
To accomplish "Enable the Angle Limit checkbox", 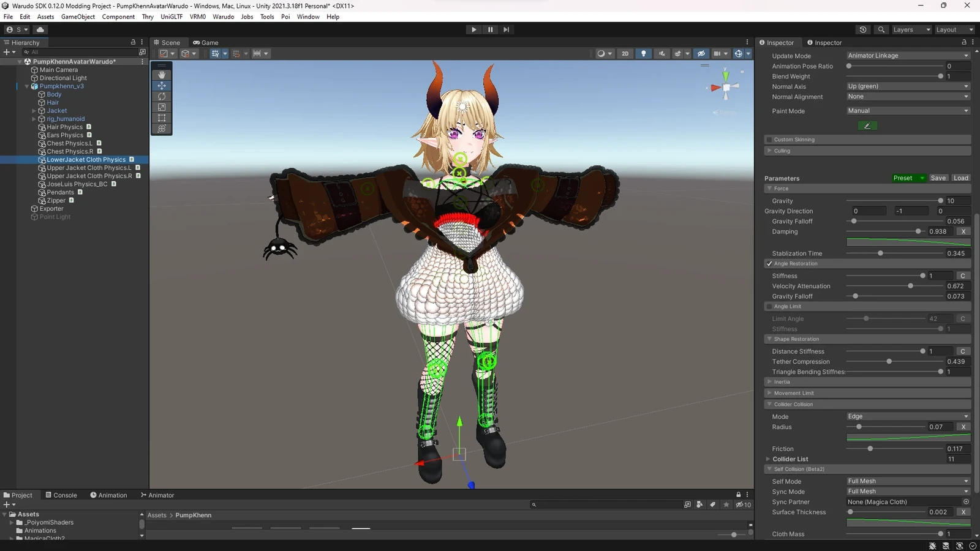I will (x=769, y=306).
